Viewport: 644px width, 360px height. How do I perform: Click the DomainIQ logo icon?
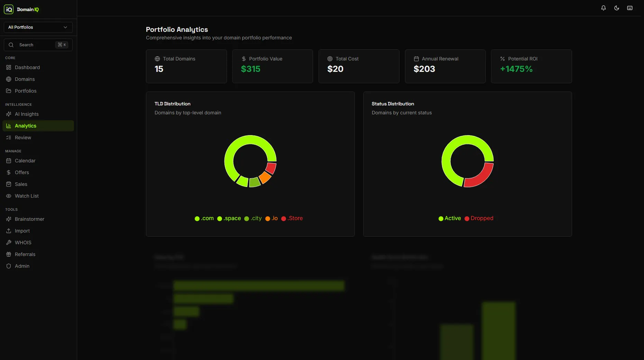point(9,9)
